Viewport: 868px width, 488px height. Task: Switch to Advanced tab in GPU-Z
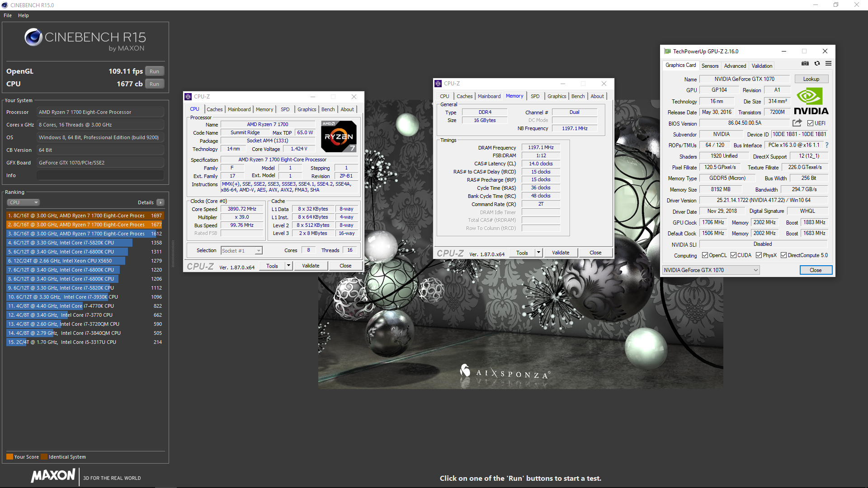pyautogui.click(x=735, y=66)
